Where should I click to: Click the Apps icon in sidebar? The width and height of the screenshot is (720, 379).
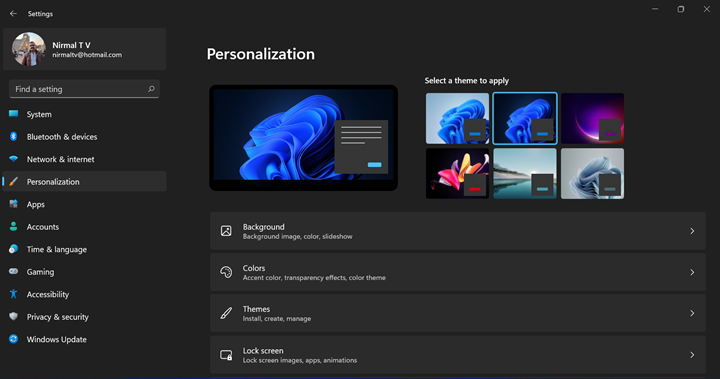13,204
